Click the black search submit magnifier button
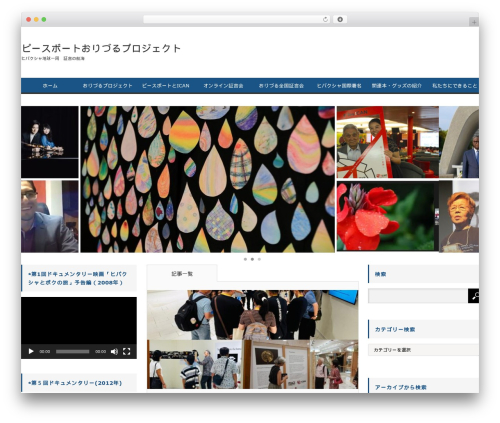This screenshot has height=423, width=500. (x=474, y=296)
